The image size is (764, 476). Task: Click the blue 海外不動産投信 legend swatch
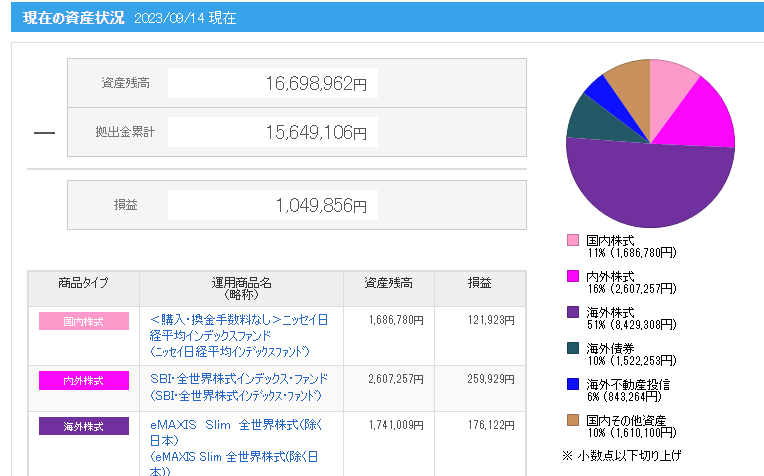[573, 384]
